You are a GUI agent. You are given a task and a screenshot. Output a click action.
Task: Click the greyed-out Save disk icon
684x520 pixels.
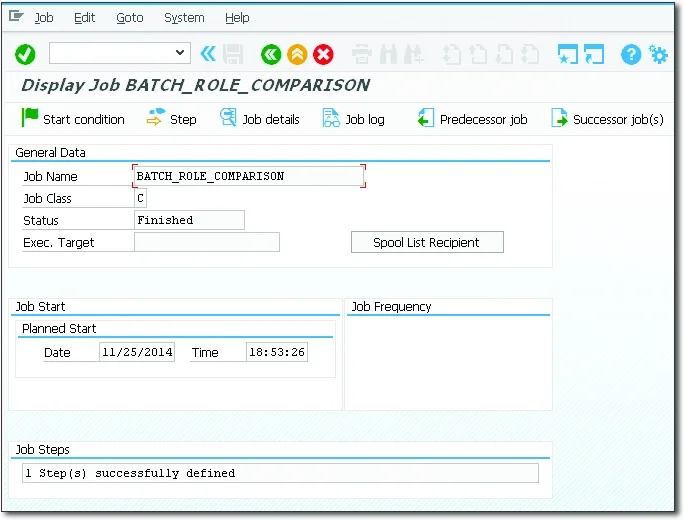pos(233,55)
